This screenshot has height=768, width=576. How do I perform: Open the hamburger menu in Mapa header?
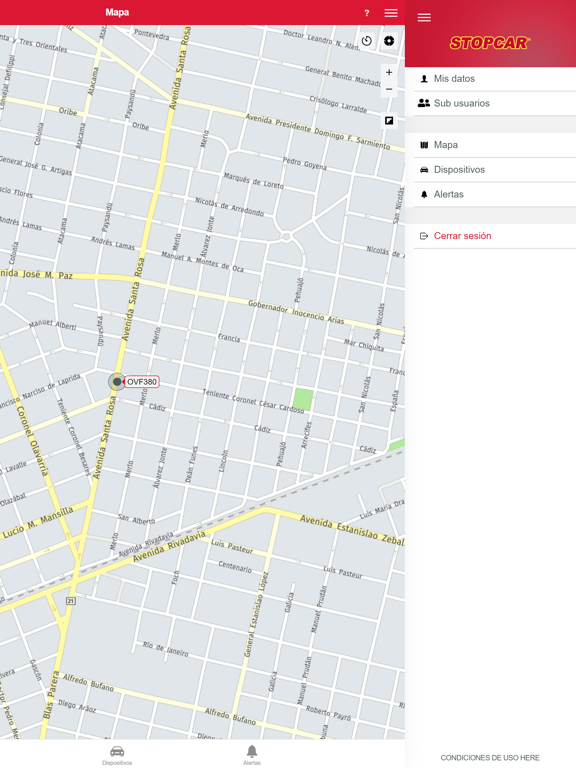(391, 13)
